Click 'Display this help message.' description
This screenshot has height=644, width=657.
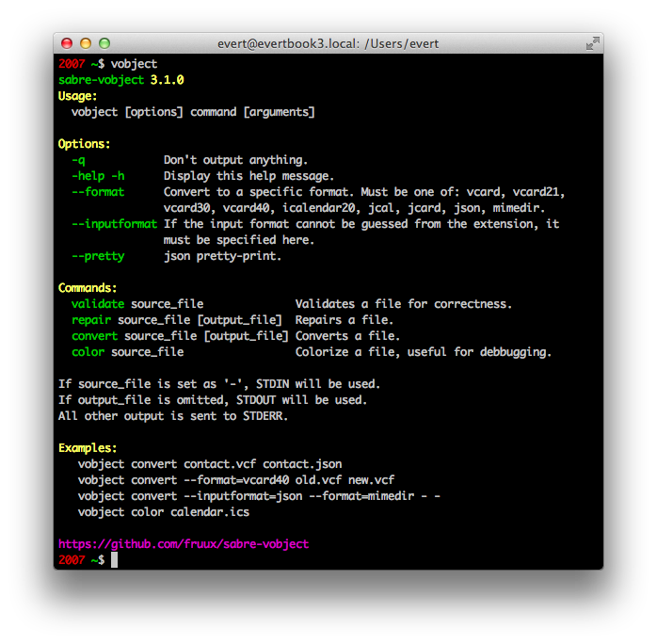coord(248,176)
